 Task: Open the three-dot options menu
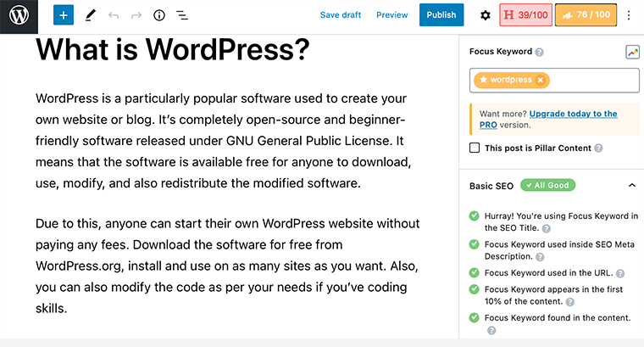click(x=628, y=15)
